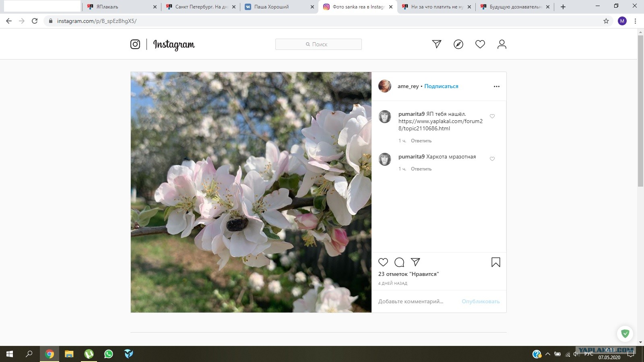Like the 'Харкота мразотная' comment
The height and width of the screenshot is (362, 644).
pos(492,159)
